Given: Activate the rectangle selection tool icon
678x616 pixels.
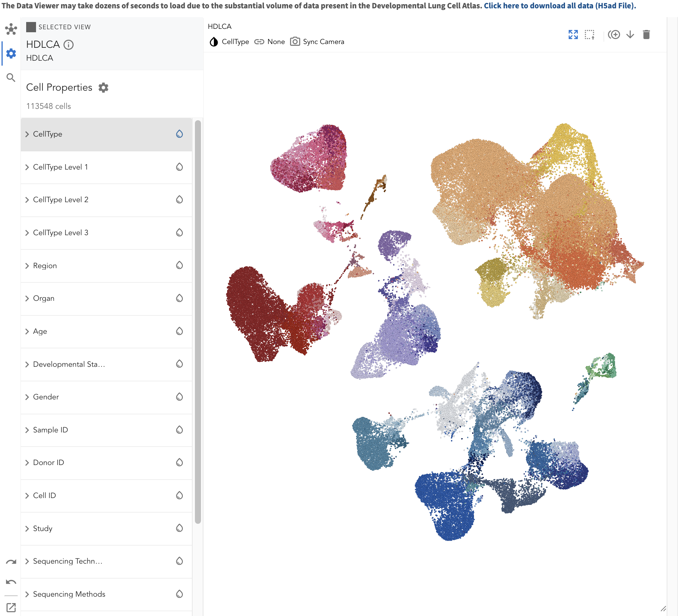Looking at the screenshot, I should click(x=589, y=35).
